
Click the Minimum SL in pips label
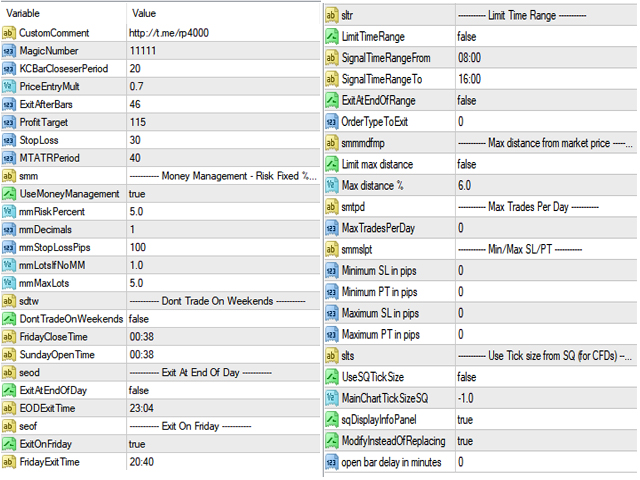point(379,271)
